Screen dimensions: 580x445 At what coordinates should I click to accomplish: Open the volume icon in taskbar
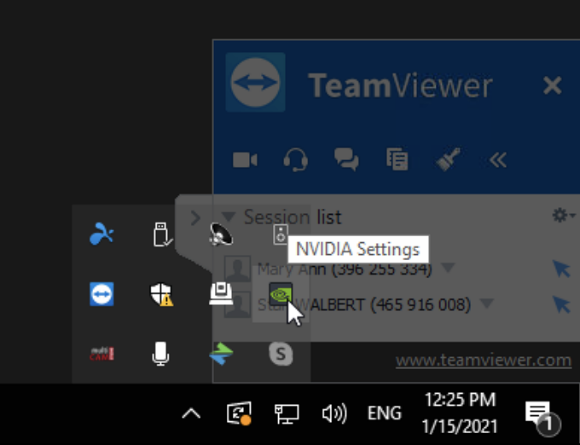coord(334,413)
